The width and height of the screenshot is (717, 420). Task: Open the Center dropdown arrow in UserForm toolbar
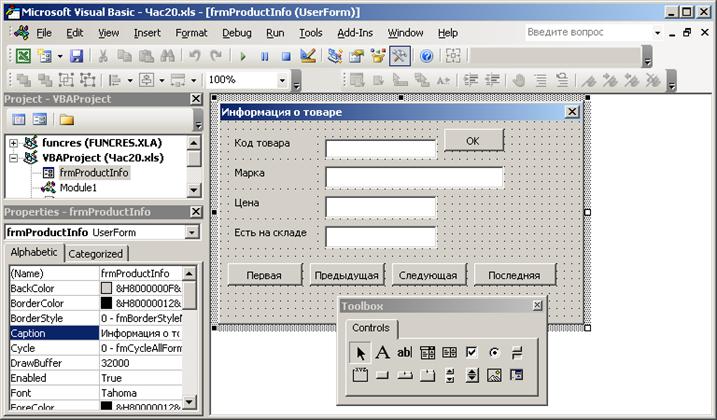[162, 81]
